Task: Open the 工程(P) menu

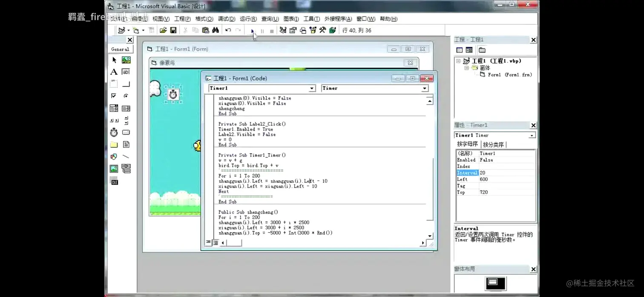Action: (182, 19)
